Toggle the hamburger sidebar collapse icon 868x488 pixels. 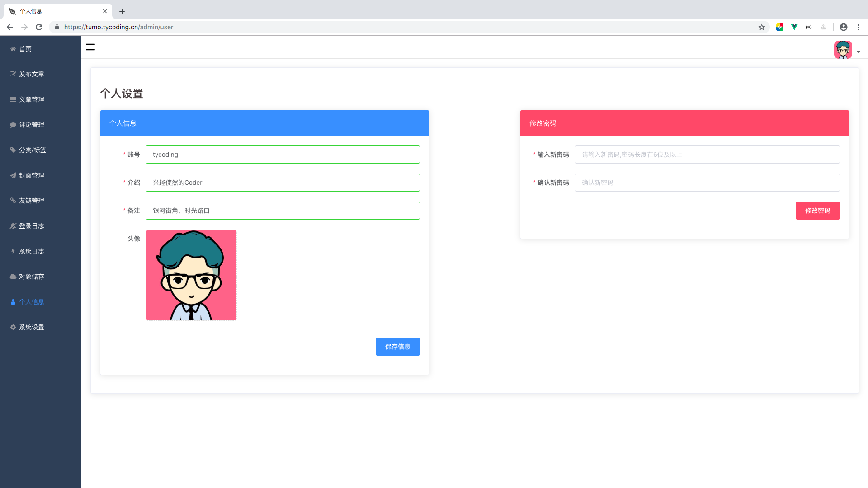coord(90,47)
